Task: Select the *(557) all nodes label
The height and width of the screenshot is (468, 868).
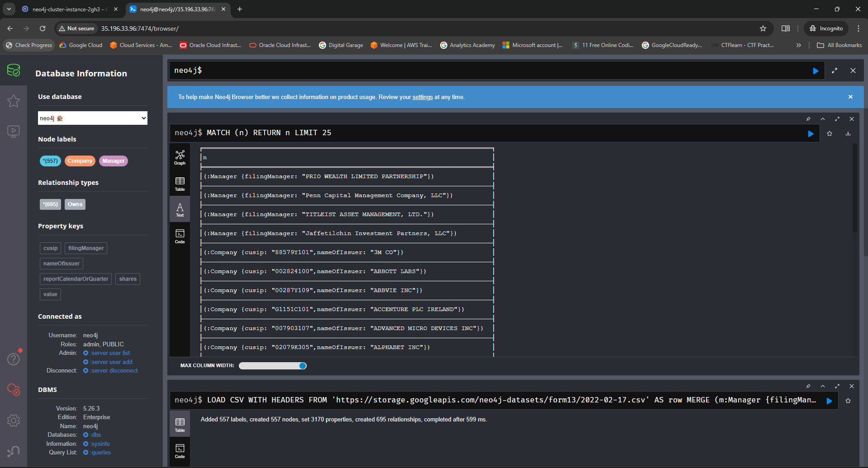Action: [50, 161]
